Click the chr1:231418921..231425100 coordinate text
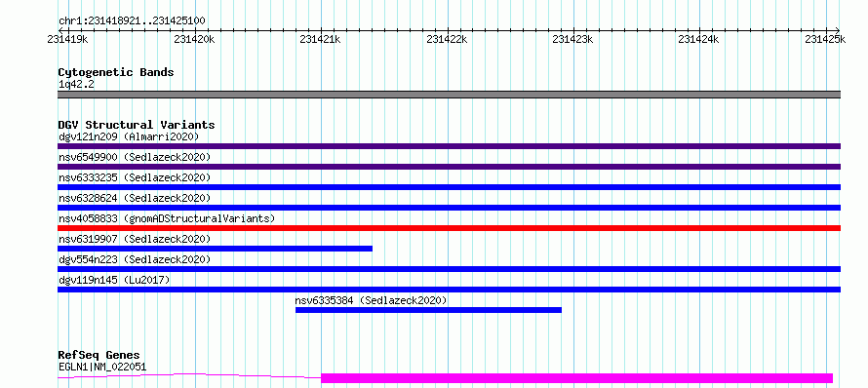868x388 pixels. [x=132, y=21]
